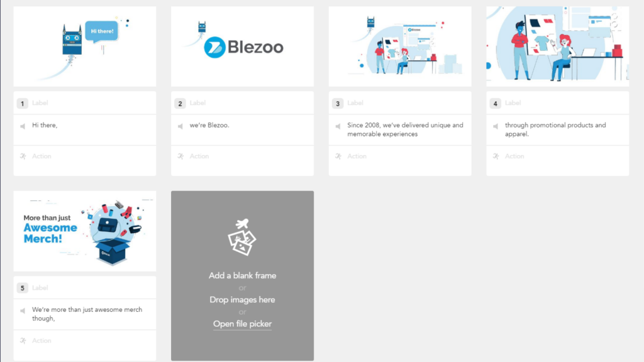Edit the Label field of frame 1
The width and height of the screenshot is (644, 362).
point(92,103)
